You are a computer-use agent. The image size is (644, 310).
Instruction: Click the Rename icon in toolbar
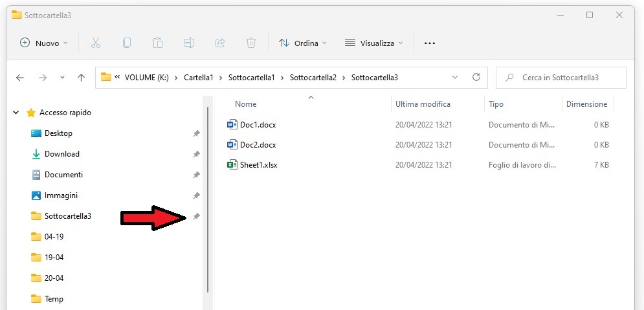coord(189,43)
